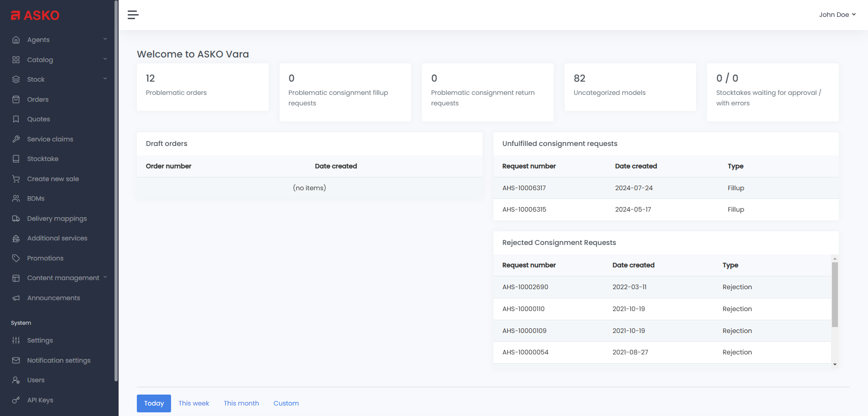Image resolution: width=868 pixels, height=416 pixels.
Task: Click the Additional services icon
Action: (x=16, y=238)
